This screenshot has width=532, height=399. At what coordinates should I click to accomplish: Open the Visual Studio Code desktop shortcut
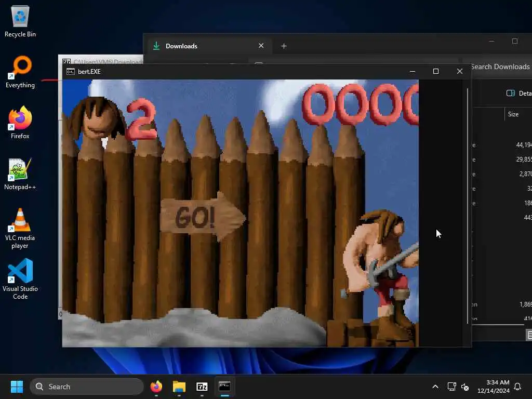(x=20, y=279)
